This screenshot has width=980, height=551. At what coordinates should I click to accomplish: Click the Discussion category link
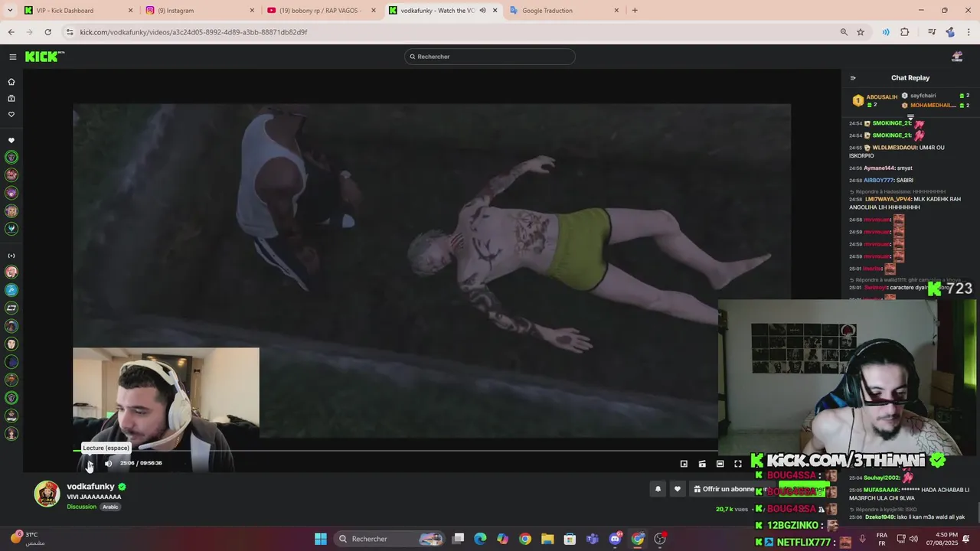(81, 507)
